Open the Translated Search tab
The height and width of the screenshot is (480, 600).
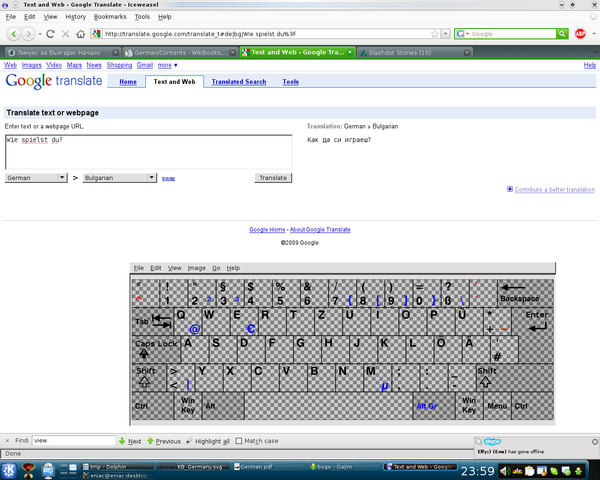point(239,82)
